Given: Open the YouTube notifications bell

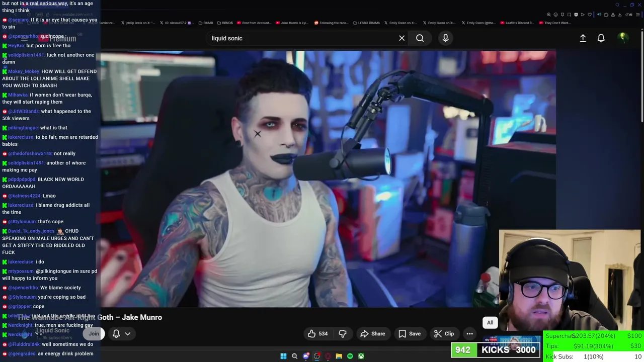Looking at the screenshot, I should click(601, 38).
